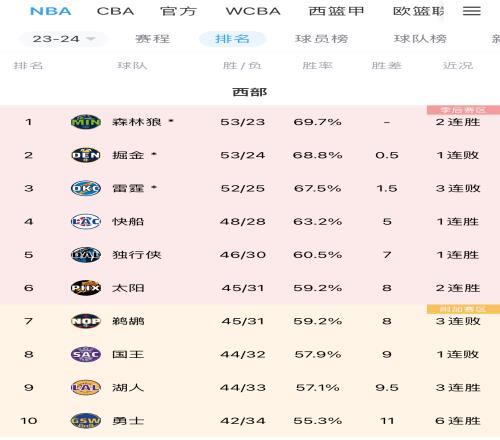Click the 附加赛区 play-in zone badge
Image resolution: width=500 pixels, height=440 pixels.
coord(463,309)
